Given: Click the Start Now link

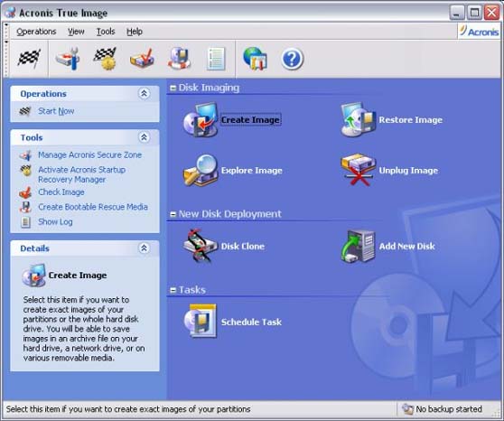Looking at the screenshot, I should click(x=56, y=111).
